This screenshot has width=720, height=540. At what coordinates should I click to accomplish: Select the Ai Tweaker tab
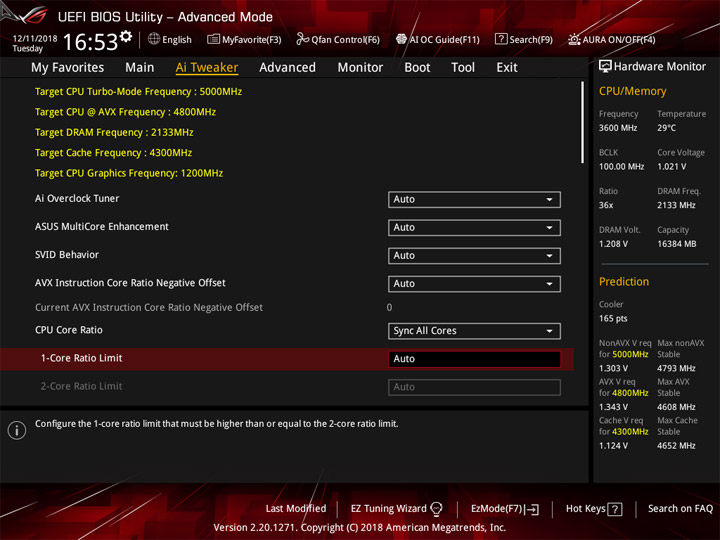(x=207, y=68)
